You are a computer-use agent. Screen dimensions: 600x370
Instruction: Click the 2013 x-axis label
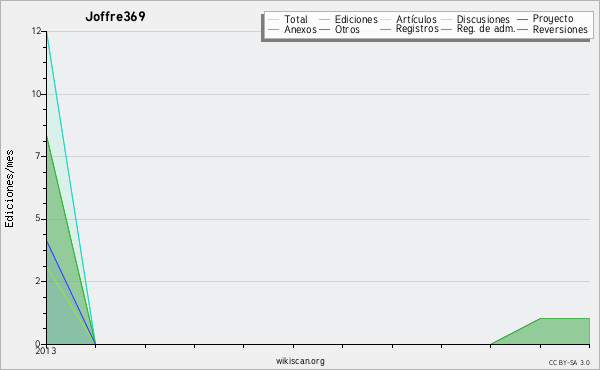coord(46,351)
